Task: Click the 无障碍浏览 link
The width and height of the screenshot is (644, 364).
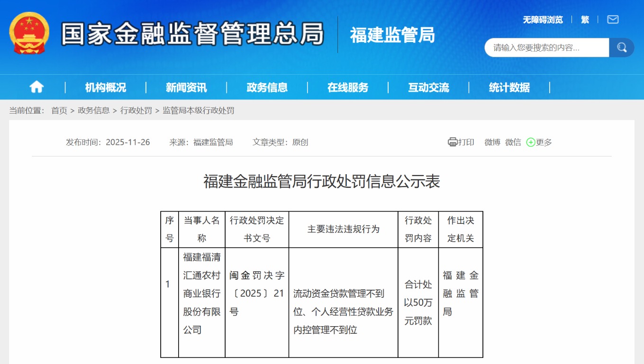Action: tap(543, 19)
